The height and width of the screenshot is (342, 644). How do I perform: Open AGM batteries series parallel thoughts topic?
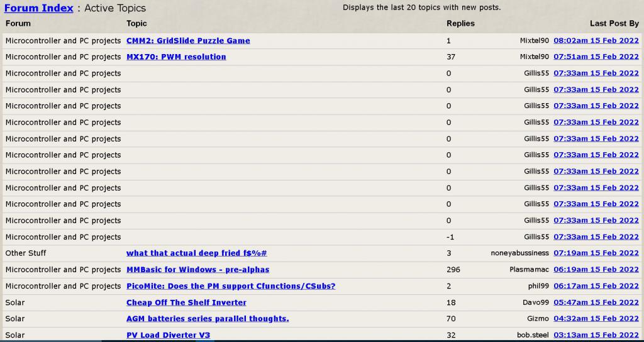208,319
